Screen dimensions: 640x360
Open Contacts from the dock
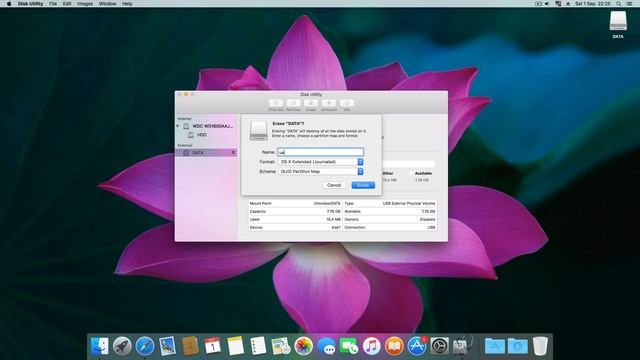tap(190, 346)
